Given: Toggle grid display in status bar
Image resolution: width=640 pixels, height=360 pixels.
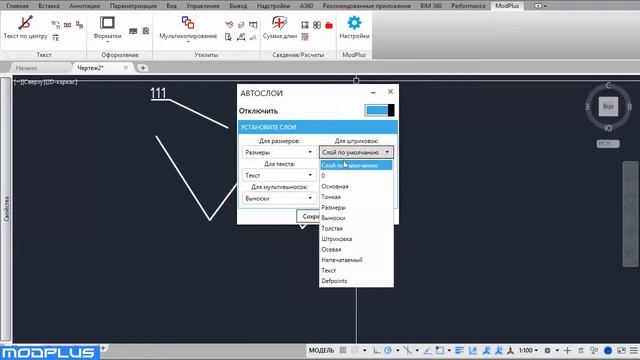Looking at the screenshot, I should coord(343,350).
